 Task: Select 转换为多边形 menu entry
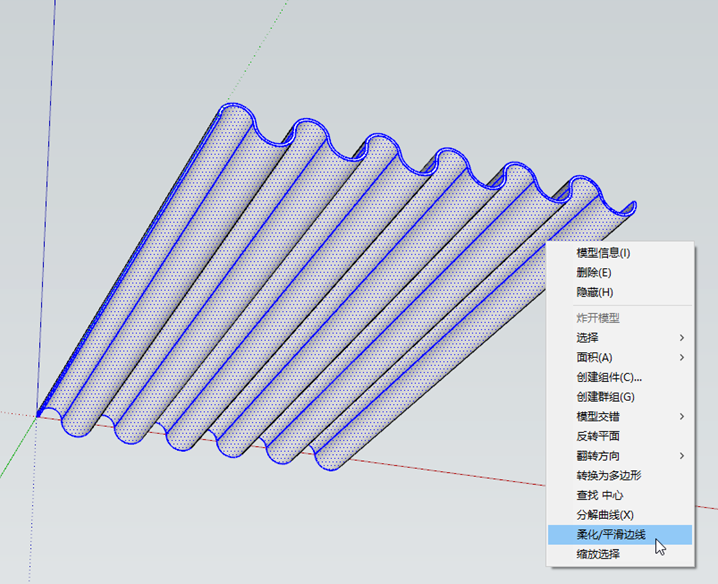pyautogui.click(x=620, y=475)
